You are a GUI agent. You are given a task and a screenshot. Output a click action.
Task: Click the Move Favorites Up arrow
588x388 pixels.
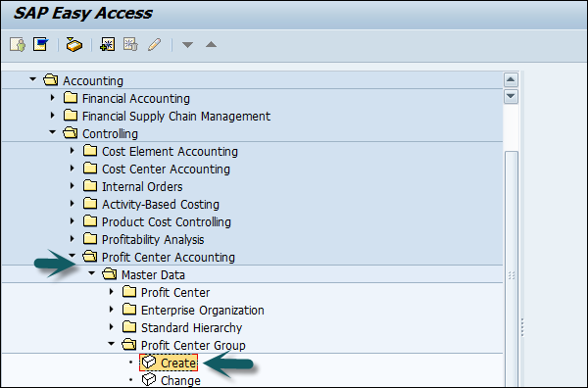pos(211,45)
